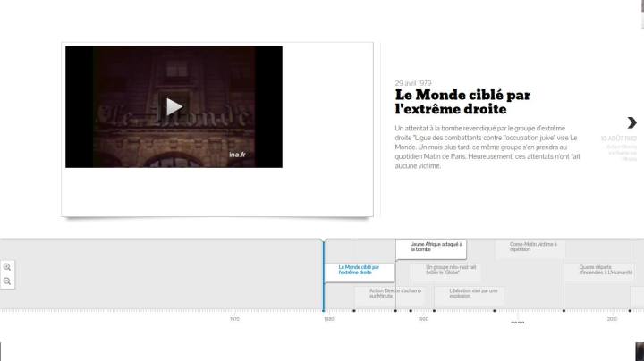Click the ina.fr watermark on video
The width and height of the screenshot is (644, 361).
click(x=237, y=154)
